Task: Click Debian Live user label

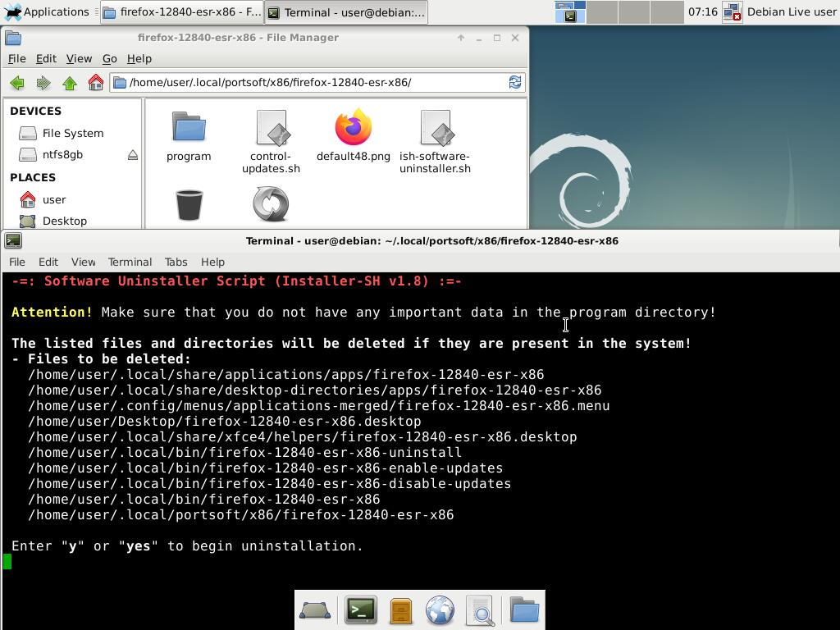Action: pos(792,11)
